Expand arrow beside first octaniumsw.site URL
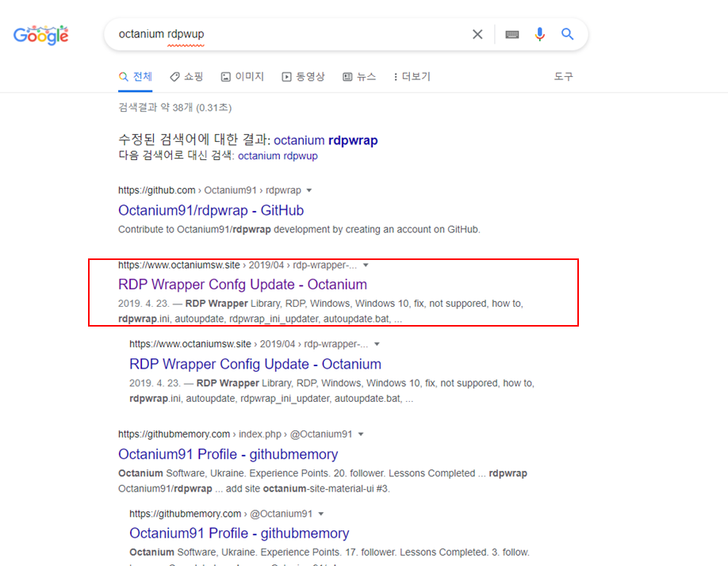728x566 pixels. (366, 265)
